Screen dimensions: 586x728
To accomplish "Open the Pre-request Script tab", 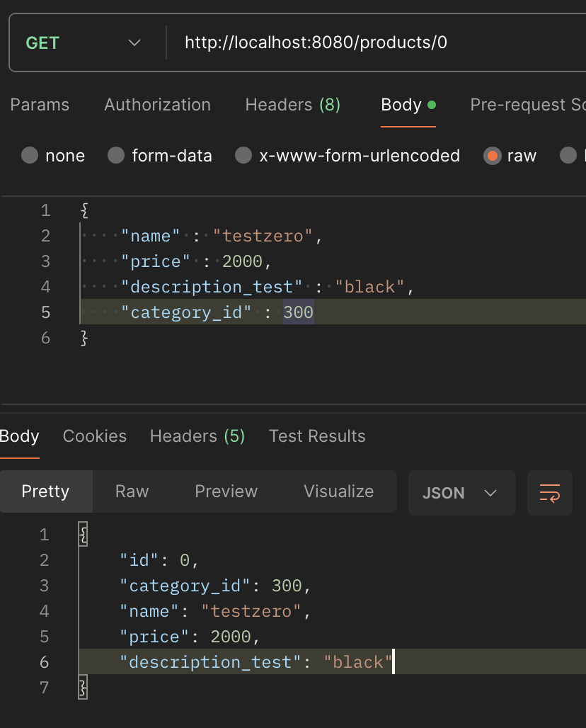I will point(527,105).
